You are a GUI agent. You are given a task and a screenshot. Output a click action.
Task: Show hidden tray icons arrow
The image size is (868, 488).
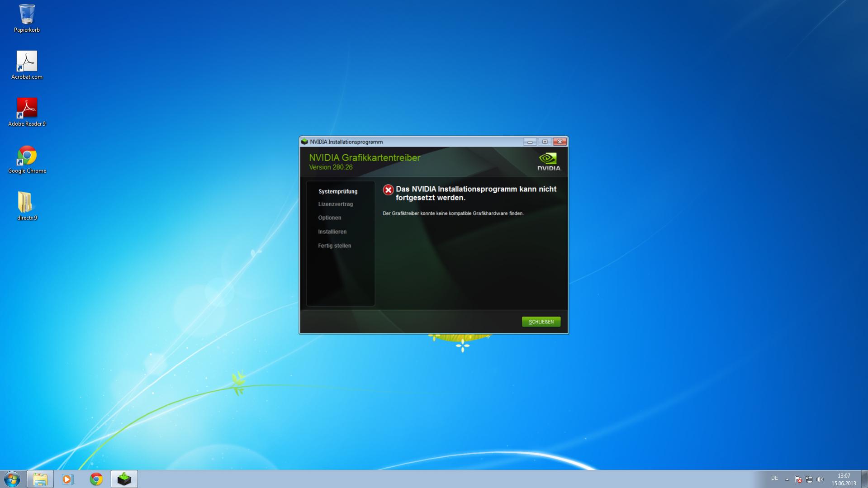787,479
